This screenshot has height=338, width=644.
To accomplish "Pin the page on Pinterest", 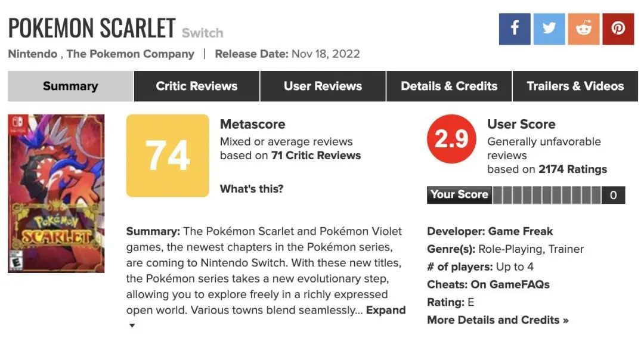I will (618, 29).
